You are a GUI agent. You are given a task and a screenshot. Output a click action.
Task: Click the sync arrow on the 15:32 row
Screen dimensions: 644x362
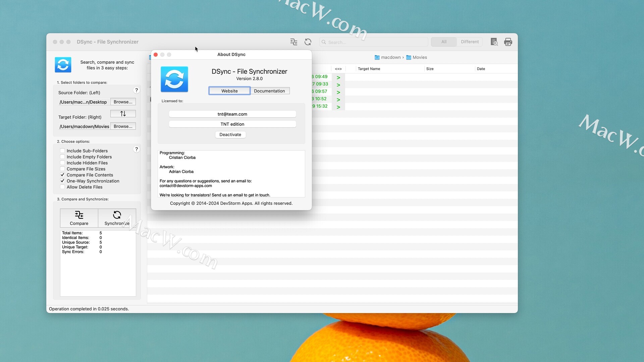click(x=338, y=107)
